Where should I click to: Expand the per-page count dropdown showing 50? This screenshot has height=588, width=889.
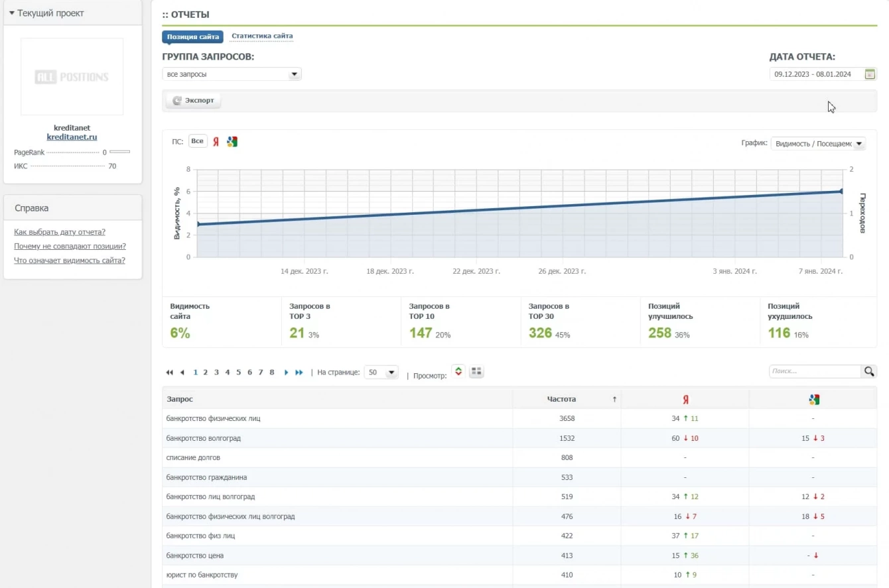tap(381, 373)
